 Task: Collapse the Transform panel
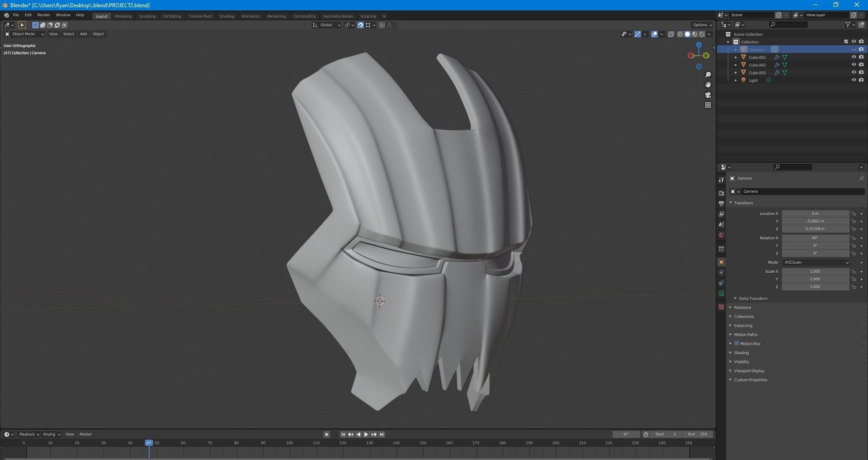point(743,203)
